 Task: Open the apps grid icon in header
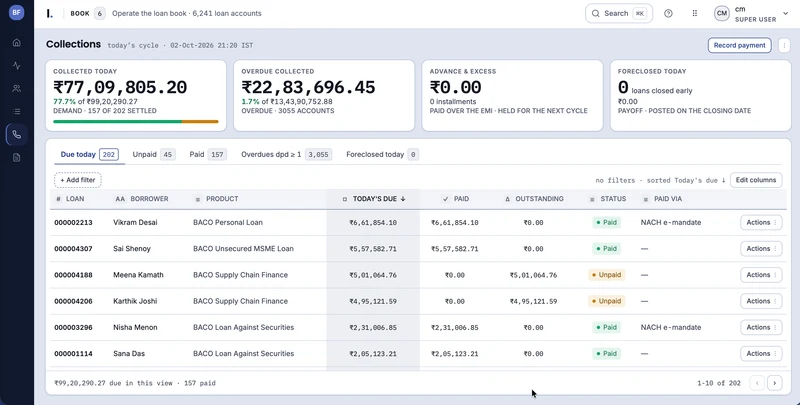694,13
